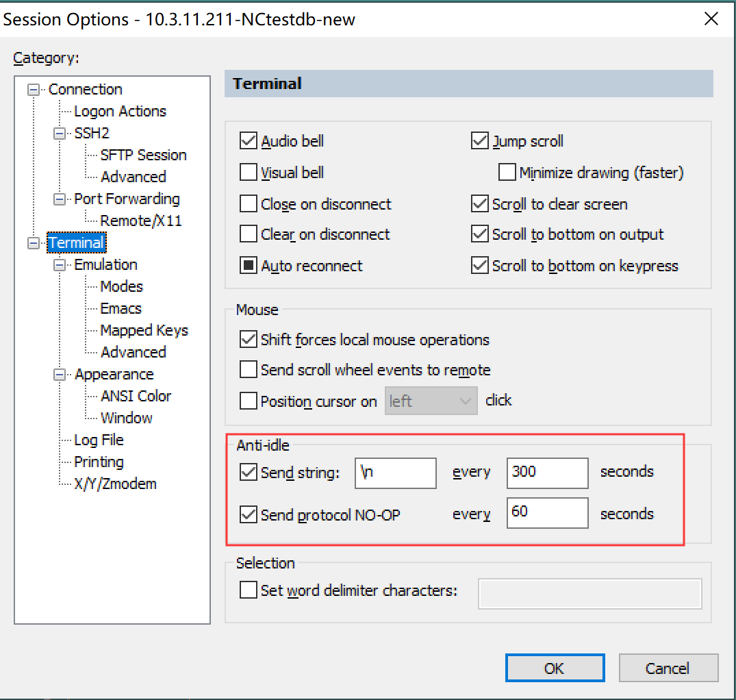736x700 pixels.
Task: Enable Visual bell option
Action: coord(248,173)
